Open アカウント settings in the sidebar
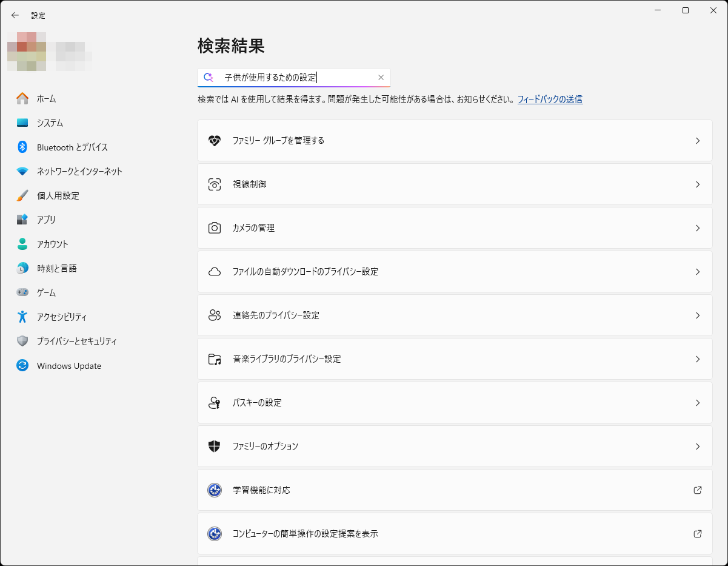Viewport: 728px width, 566px height. [58, 244]
